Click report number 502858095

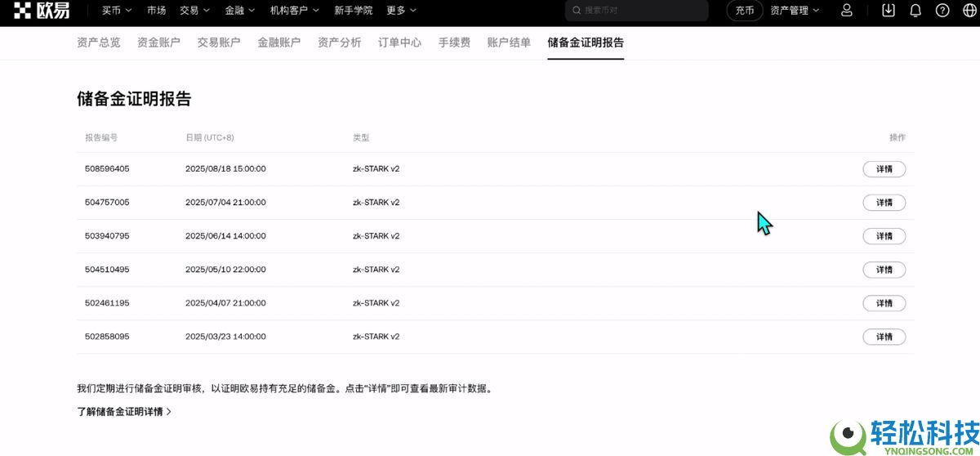coord(107,337)
